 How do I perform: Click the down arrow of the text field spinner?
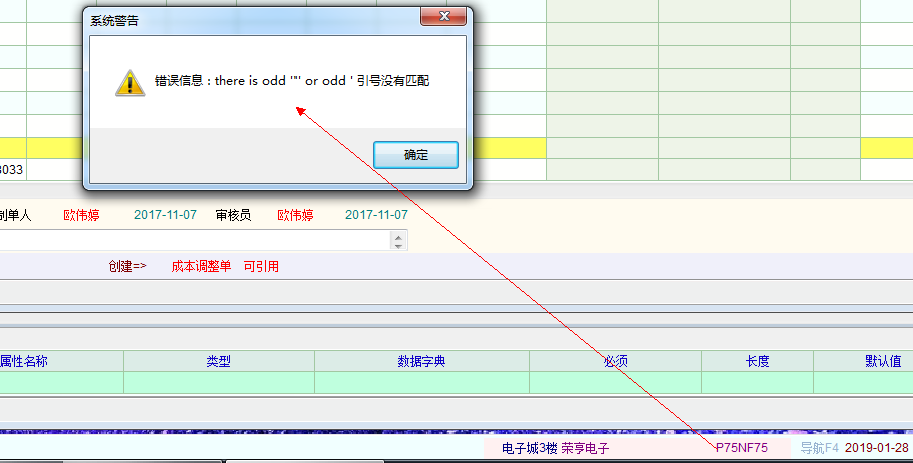[x=399, y=245]
